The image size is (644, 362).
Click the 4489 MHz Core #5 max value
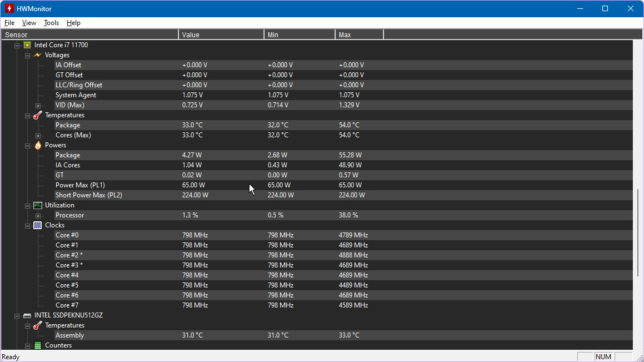[x=353, y=285]
